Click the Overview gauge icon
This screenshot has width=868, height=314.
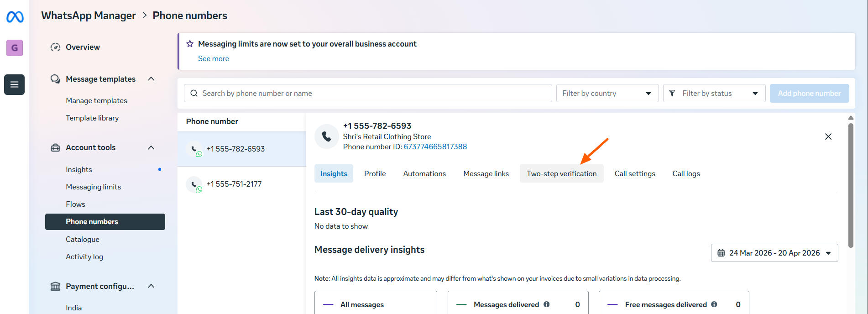(x=55, y=47)
